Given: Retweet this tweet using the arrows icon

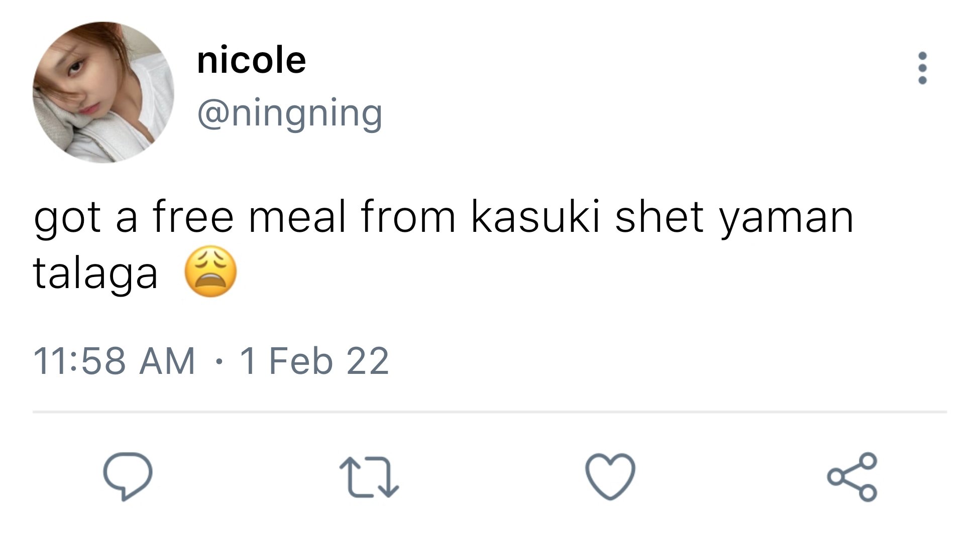Looking at the screenshot, I should 369,477.
